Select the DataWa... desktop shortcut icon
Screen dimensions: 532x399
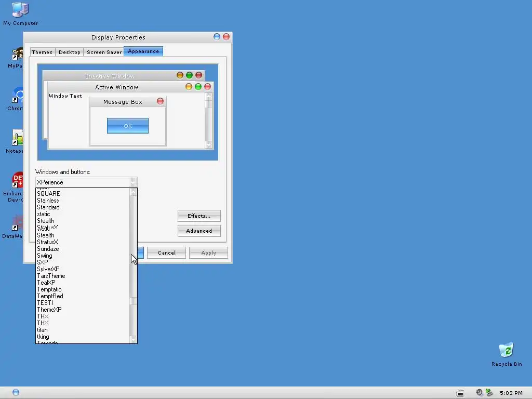(14, 227)
